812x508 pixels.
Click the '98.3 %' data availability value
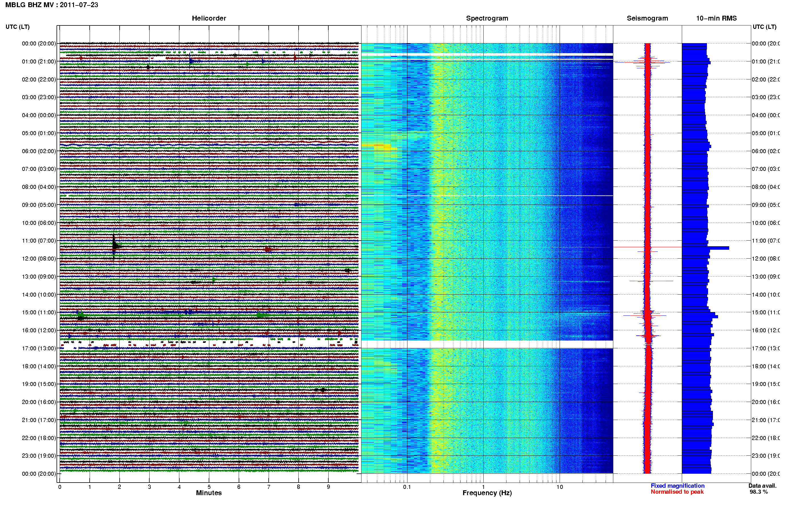(x=759, y=492)
